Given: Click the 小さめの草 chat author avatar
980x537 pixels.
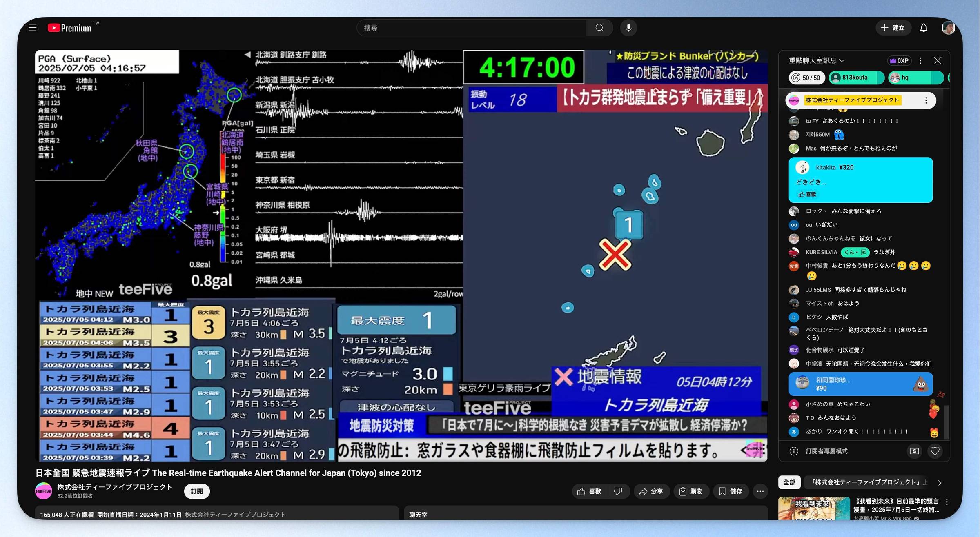Looking at the screenshot, I should (793, 404).
